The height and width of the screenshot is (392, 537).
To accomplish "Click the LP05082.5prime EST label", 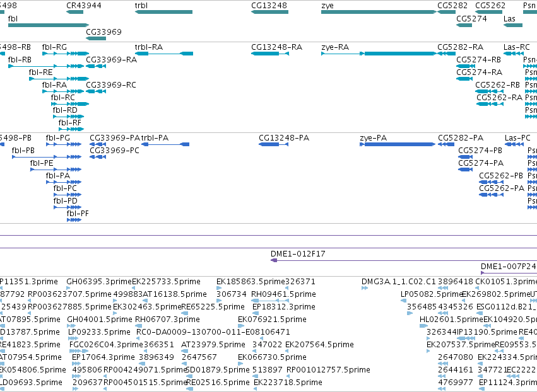I will tap(432, 294).
